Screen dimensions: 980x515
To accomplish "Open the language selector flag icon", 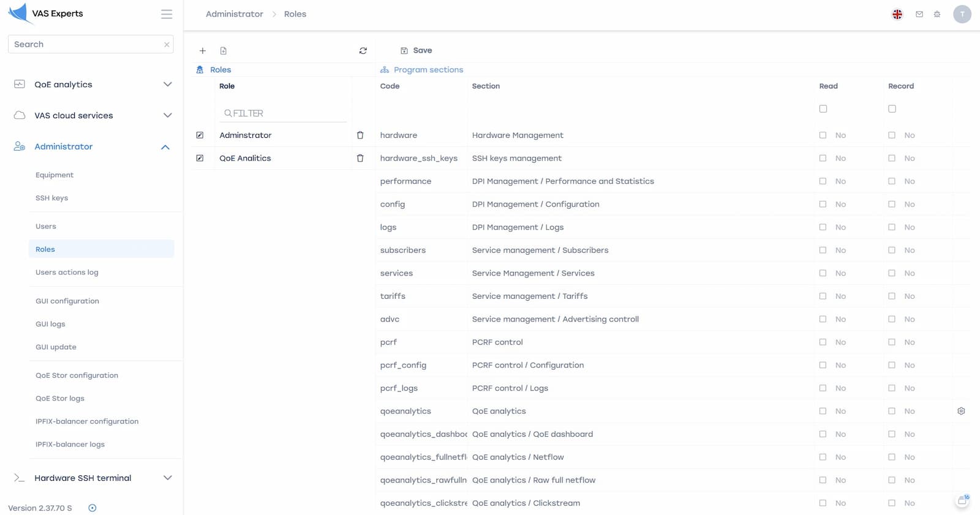I will 897,14.
